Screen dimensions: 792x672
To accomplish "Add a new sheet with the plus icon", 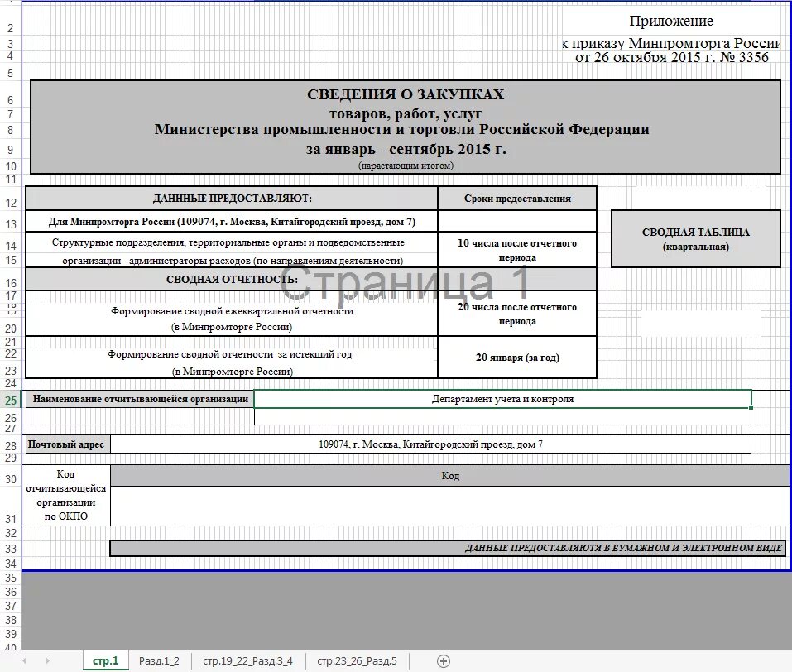I will coord(444,661).
